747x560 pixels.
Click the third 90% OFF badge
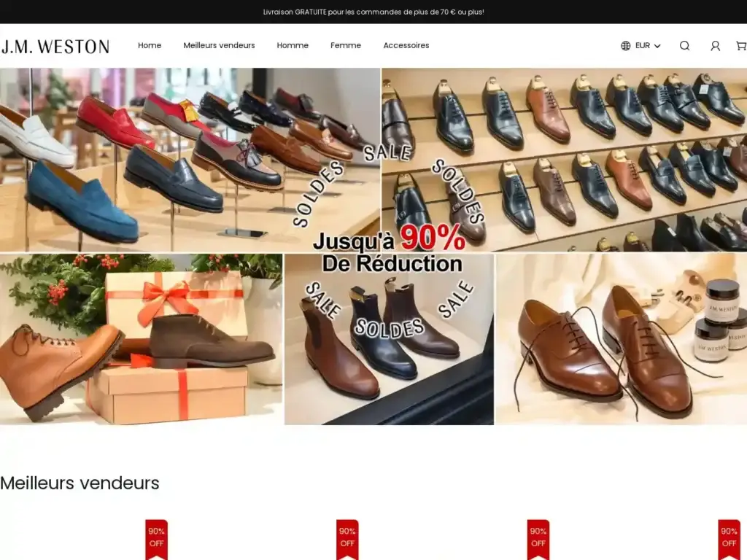tap(538, 538)
